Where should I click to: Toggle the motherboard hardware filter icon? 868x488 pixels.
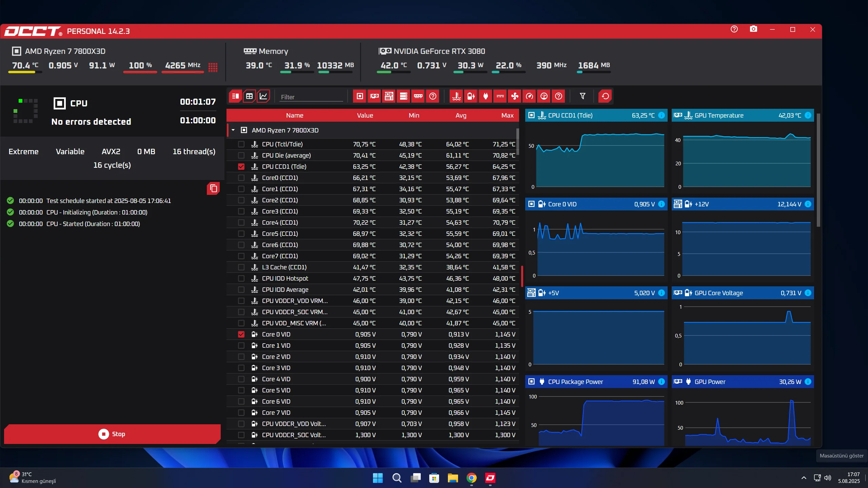[389, 97]
